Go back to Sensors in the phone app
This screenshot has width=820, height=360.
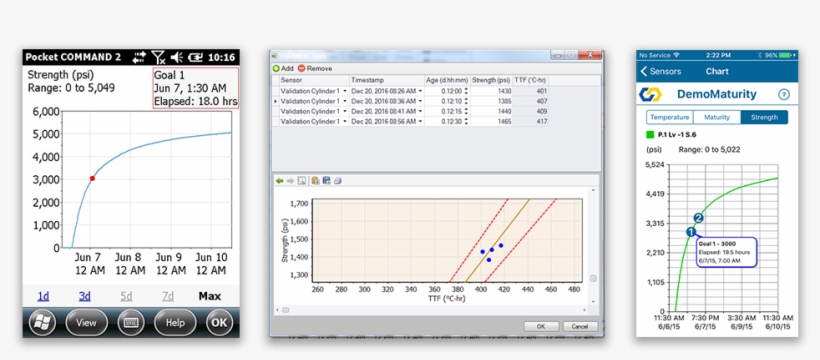(x=661, y=71)
